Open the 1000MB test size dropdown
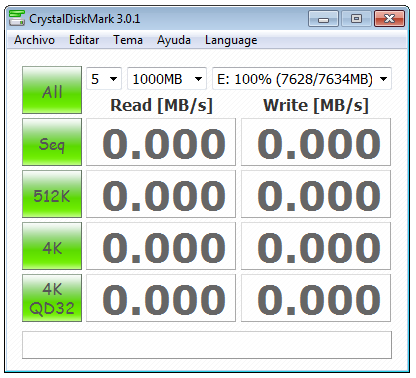 (167, 79)
